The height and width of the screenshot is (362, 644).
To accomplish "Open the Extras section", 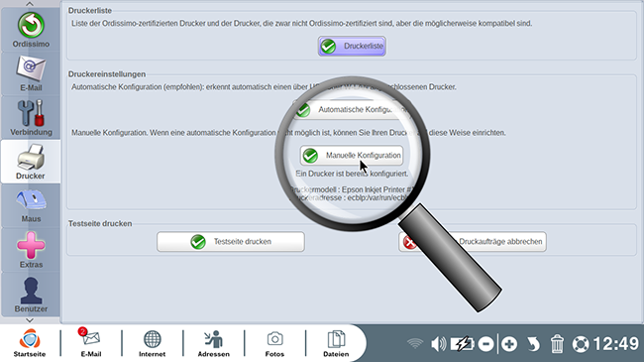I will [x=31, y=250].
